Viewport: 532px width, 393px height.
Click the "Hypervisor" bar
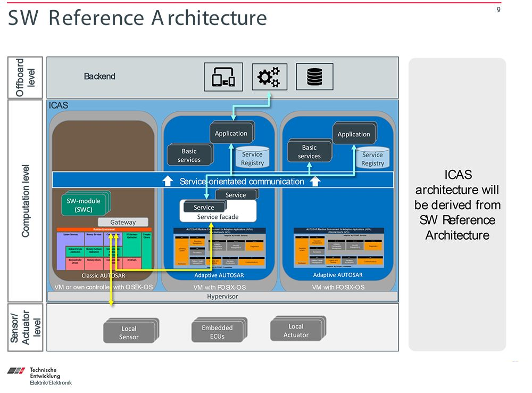pos(222,297)
